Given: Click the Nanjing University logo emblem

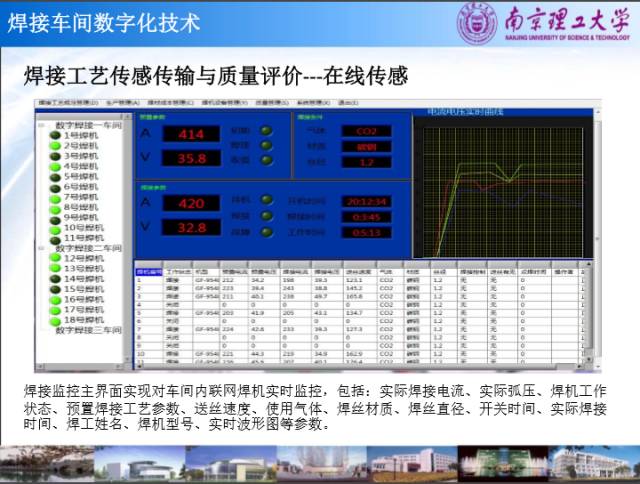Looking at the screenshot, I should 478,24.
